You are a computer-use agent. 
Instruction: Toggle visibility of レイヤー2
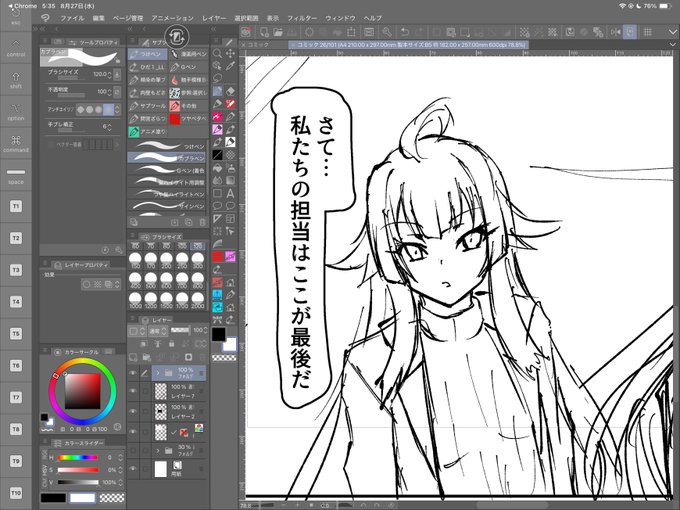133,412
